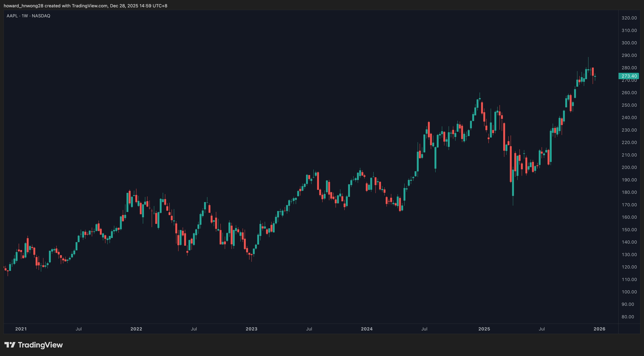This screenshot has height=356, width=644.
Task: Select the 2024 label on the time axis
Action: [x=366, y=329]
